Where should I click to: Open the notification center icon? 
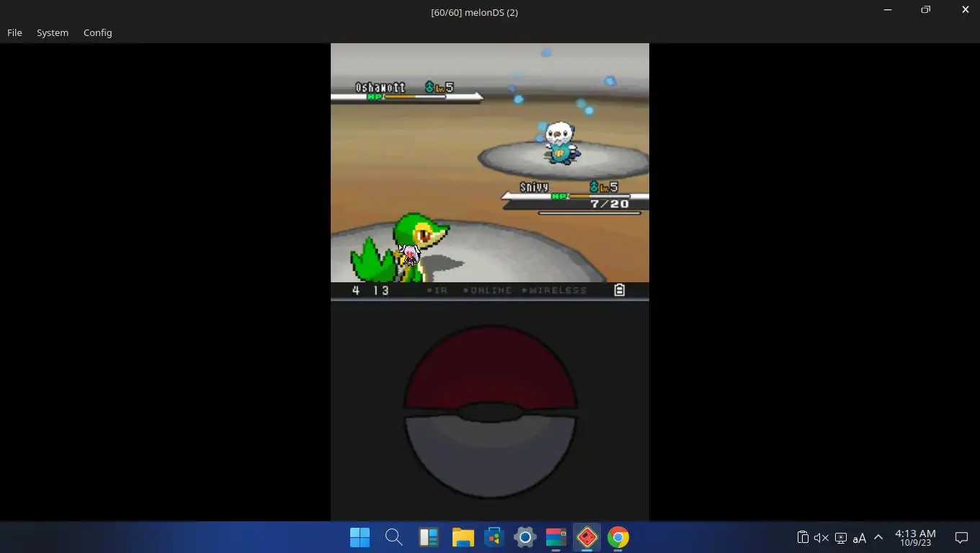click(961, 537)
